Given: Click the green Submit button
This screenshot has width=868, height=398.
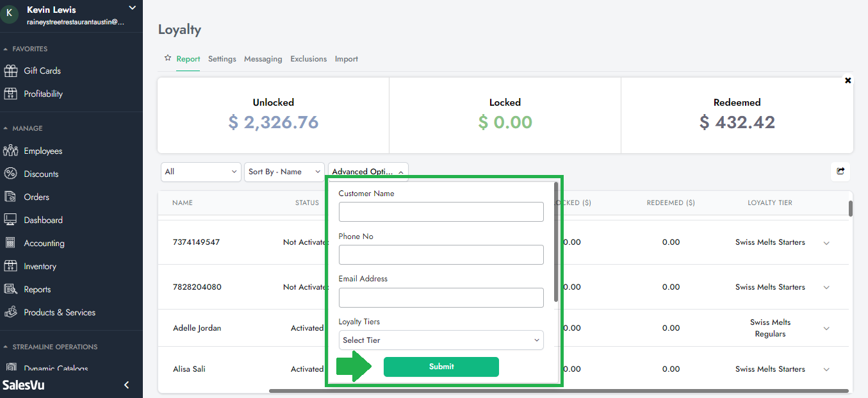Looking at the screenshot, I should point(441,367).
